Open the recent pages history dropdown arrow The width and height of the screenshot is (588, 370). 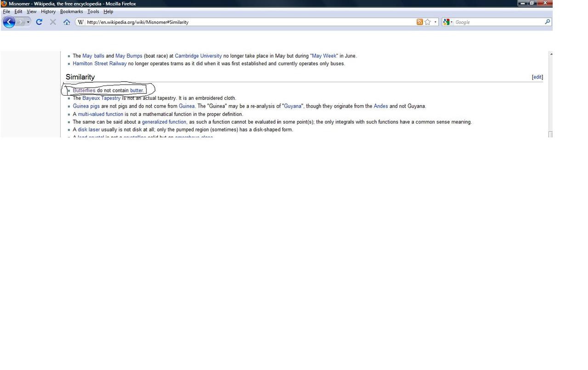pyautogui.click(x=28, y=22)
